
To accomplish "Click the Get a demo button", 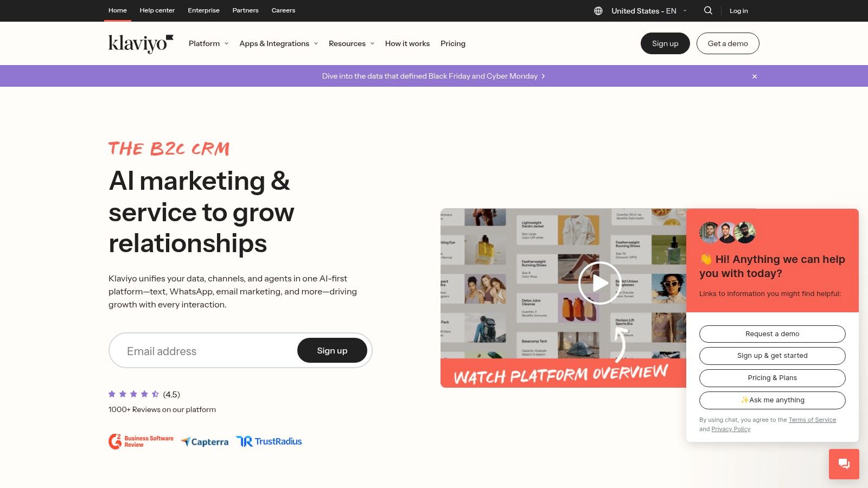I will point(727,43).
